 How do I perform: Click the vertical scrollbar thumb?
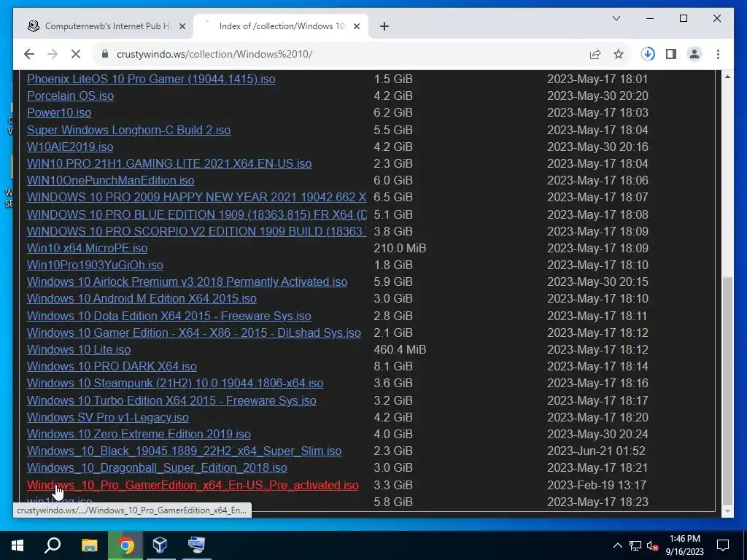pos(727,391)
